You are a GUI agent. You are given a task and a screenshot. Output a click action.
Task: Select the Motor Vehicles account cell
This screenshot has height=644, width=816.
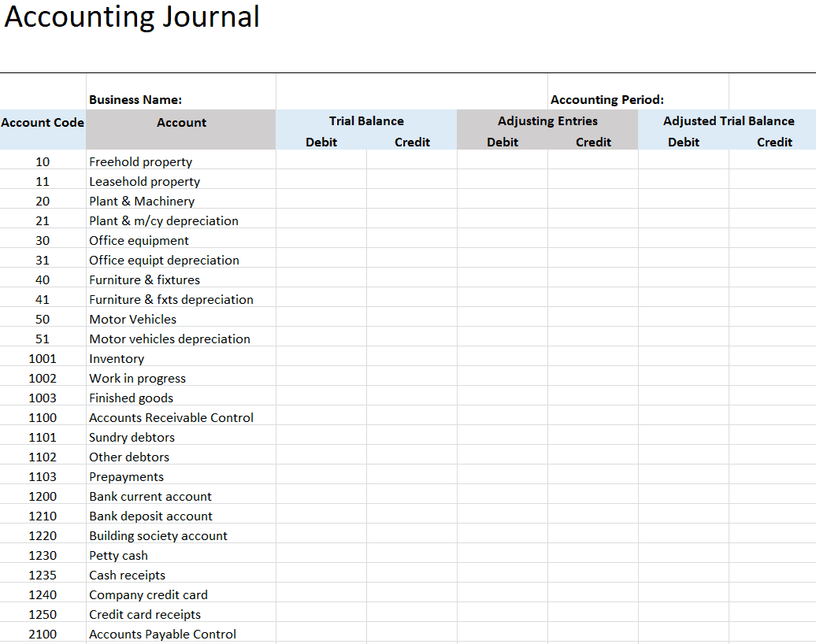tap(181, 320)
